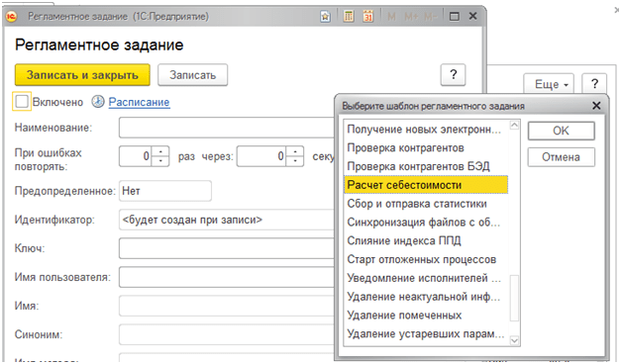Viewport: 621px width, 364px height.
Task: Open the calculator icon in title bar
Action: pyautogui.click(x=349, y=17)
